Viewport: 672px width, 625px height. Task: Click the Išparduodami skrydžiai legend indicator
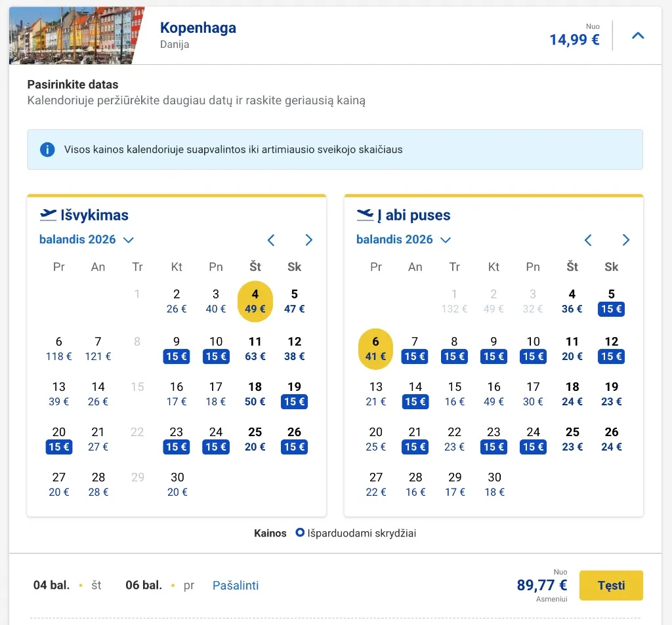coord(301,533)
